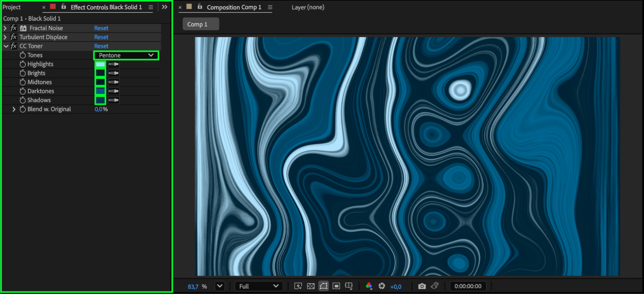Open grid and guide options

coord(349,286)
